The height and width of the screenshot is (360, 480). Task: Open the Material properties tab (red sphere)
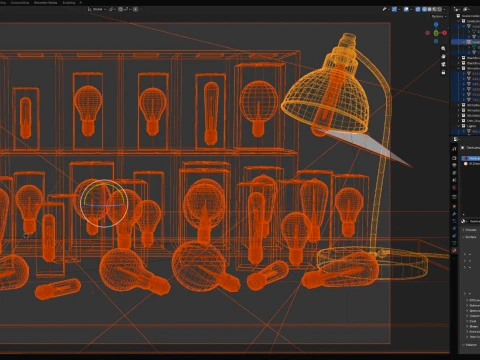(454, 250)
